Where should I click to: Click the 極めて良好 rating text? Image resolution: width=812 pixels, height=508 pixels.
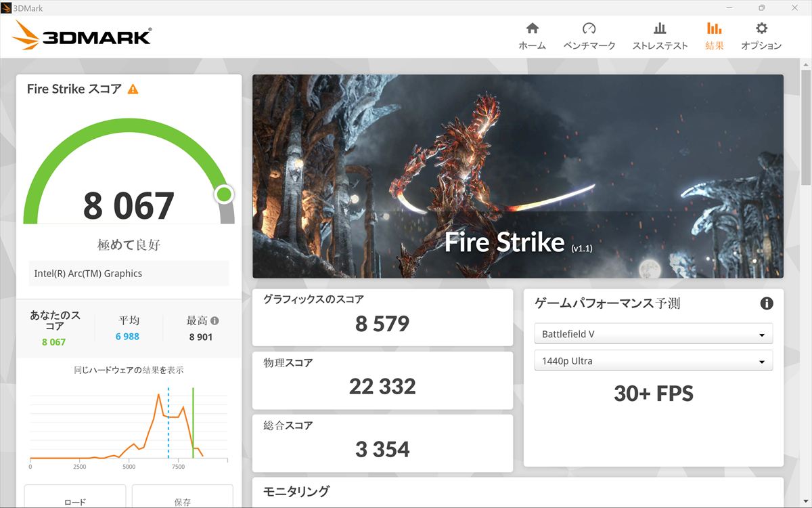129,245
